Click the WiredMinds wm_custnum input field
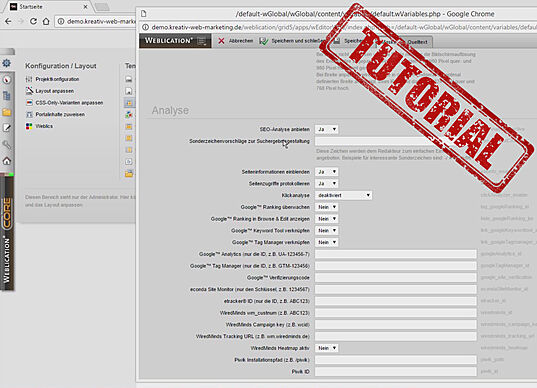This screenshot has width=537, height=388. click(x=396, y=313)
